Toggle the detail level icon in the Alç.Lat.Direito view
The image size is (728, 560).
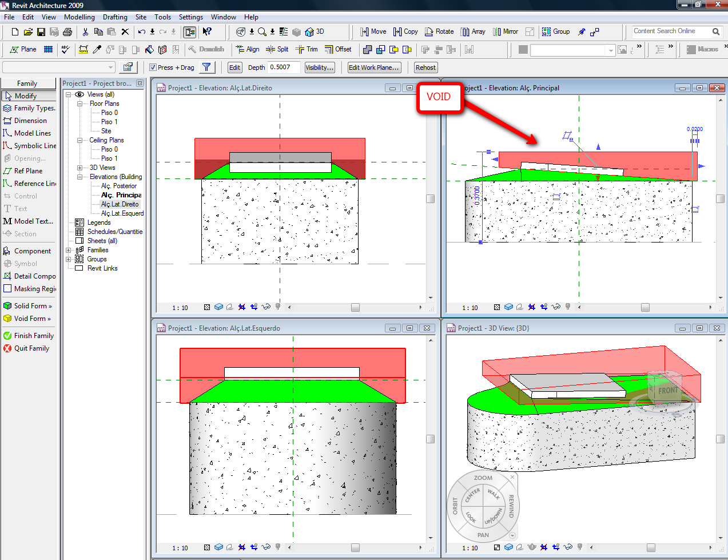[x=207, y=307]
